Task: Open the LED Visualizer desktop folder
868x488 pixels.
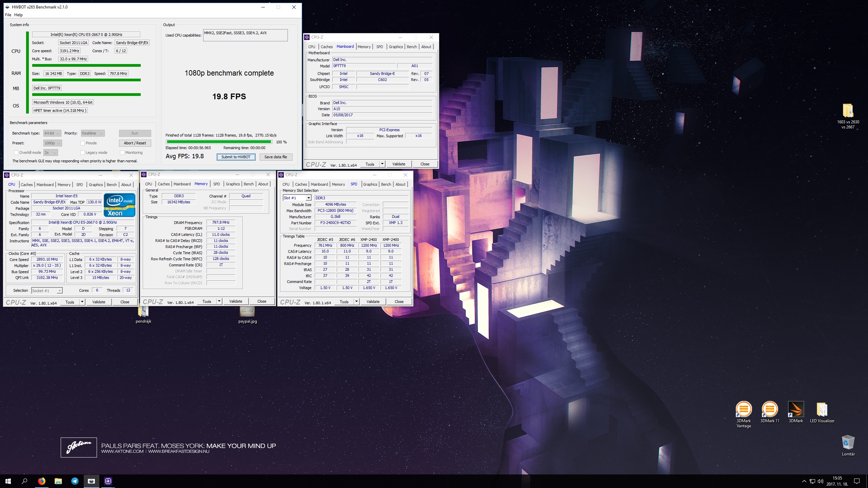Action: (822, 412)
